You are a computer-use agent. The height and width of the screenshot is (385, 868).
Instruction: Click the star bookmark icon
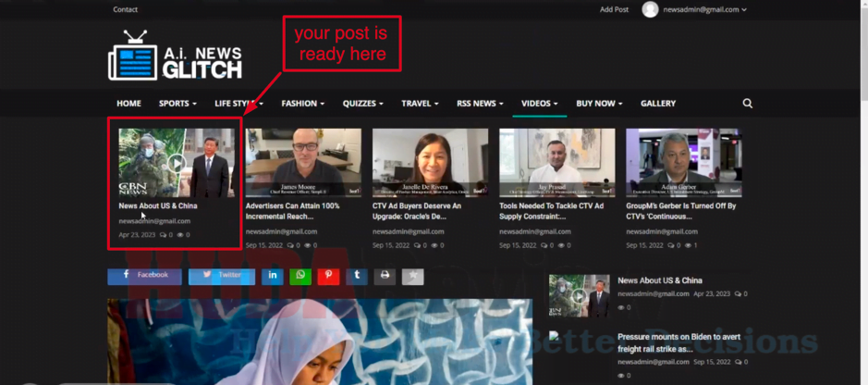(413, 277)
